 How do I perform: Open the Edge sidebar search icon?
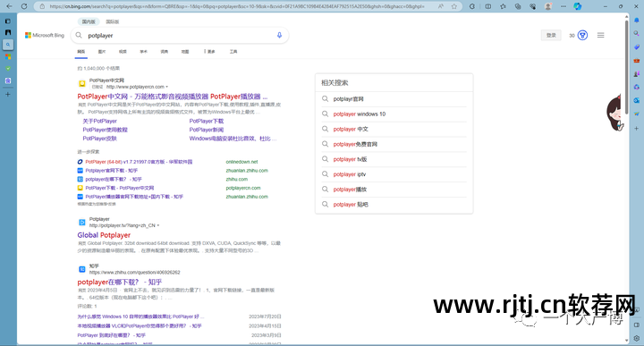click(x=637, y=34)
